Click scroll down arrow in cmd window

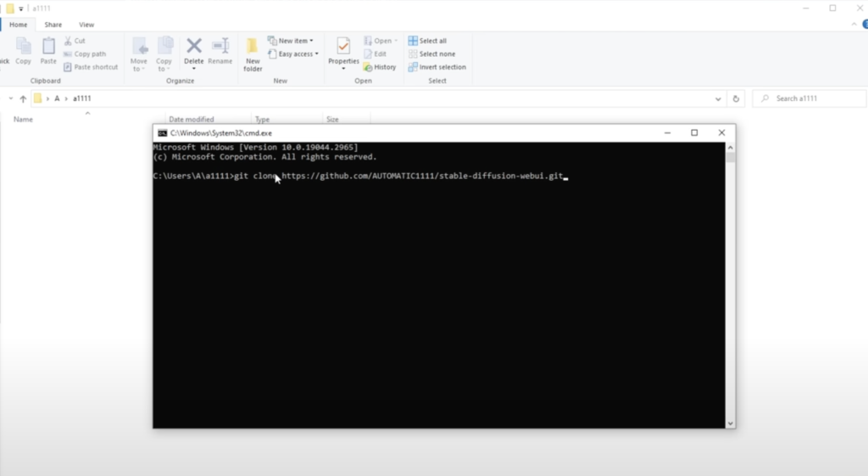pyautogui.click(x=730, y=423)
